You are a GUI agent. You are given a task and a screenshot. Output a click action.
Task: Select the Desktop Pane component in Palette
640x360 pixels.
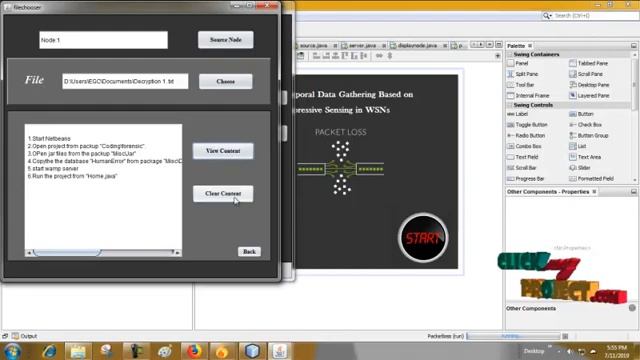point(589,84)
